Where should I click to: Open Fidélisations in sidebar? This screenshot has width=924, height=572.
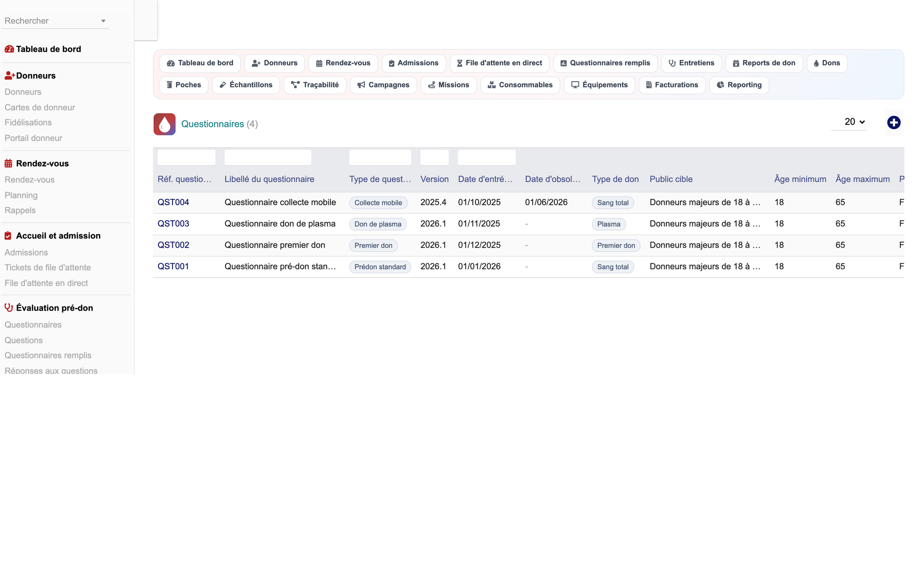28,123
